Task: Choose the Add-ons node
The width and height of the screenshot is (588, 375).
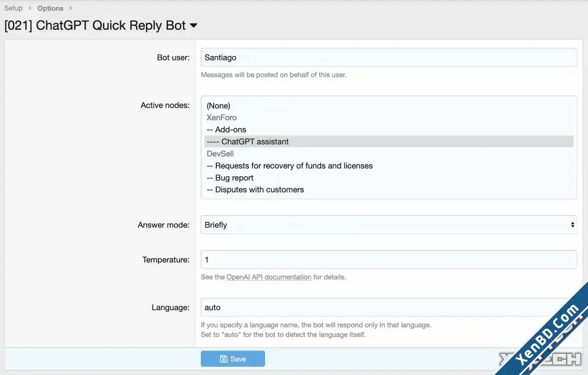Action: click(389, 129)
